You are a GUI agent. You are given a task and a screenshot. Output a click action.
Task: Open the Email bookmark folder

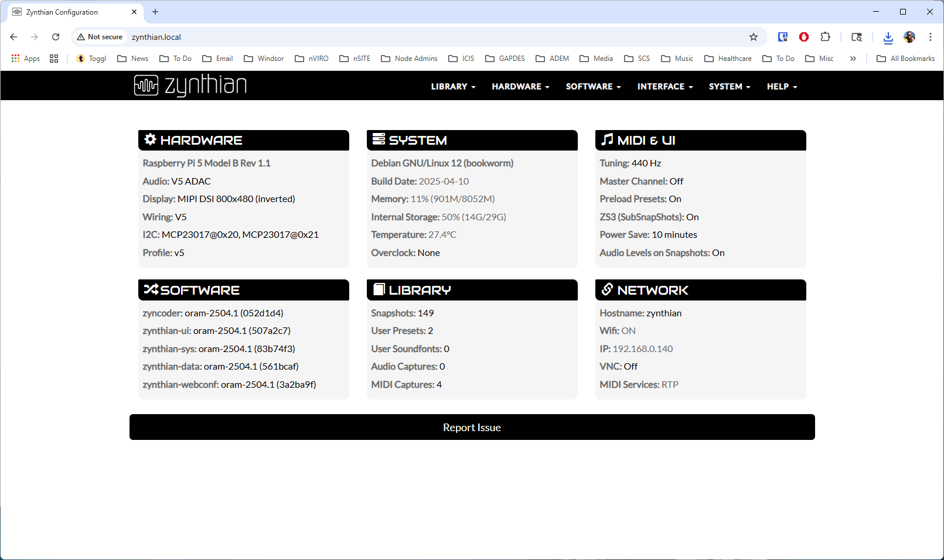click(217, 59)
